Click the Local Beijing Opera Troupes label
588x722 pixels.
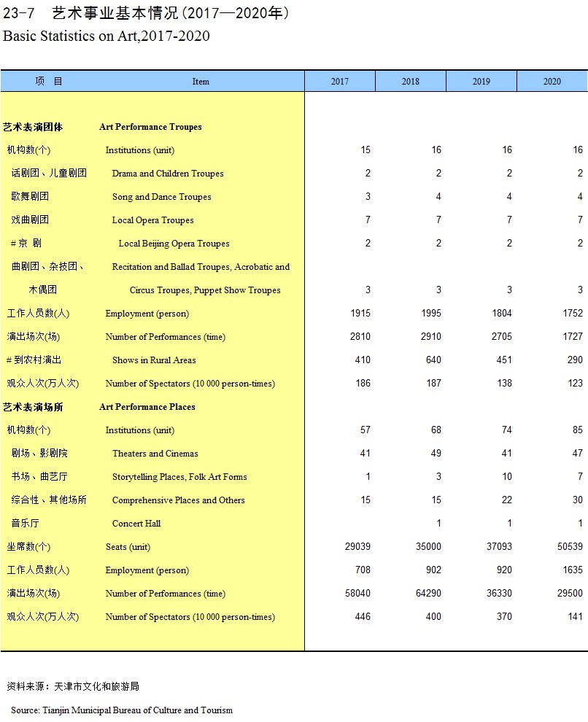174,244
